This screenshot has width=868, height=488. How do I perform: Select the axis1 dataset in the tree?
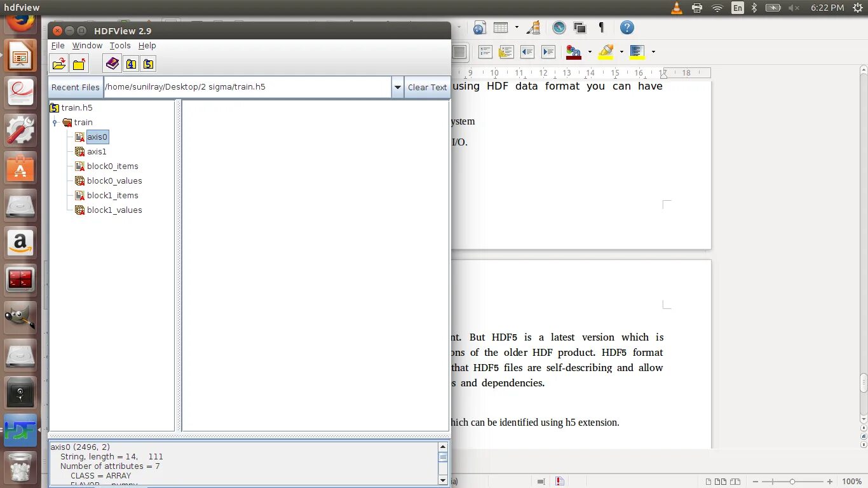97,152
